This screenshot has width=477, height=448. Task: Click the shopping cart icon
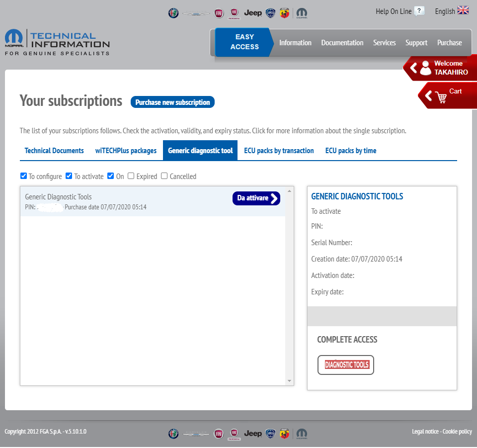coord(441,97)
